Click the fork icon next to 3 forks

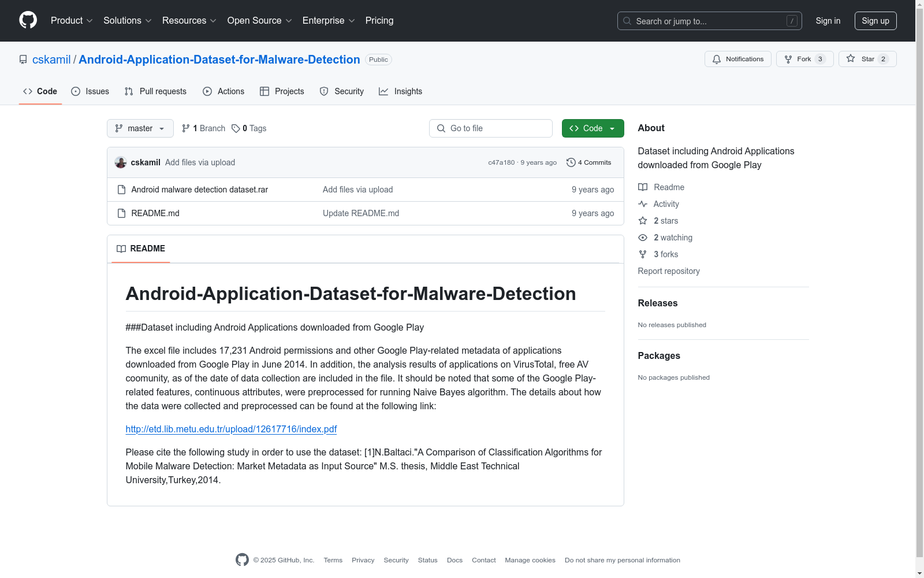click(643, 254)
